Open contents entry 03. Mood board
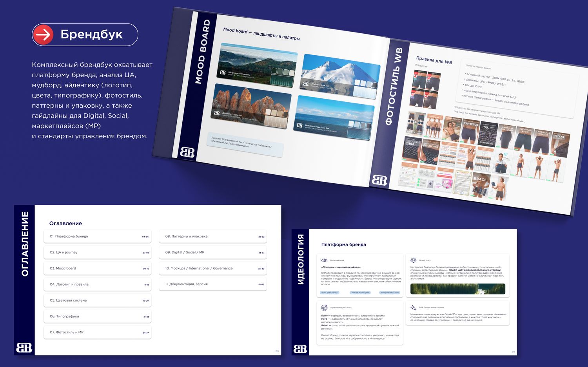 coord(97,268)
